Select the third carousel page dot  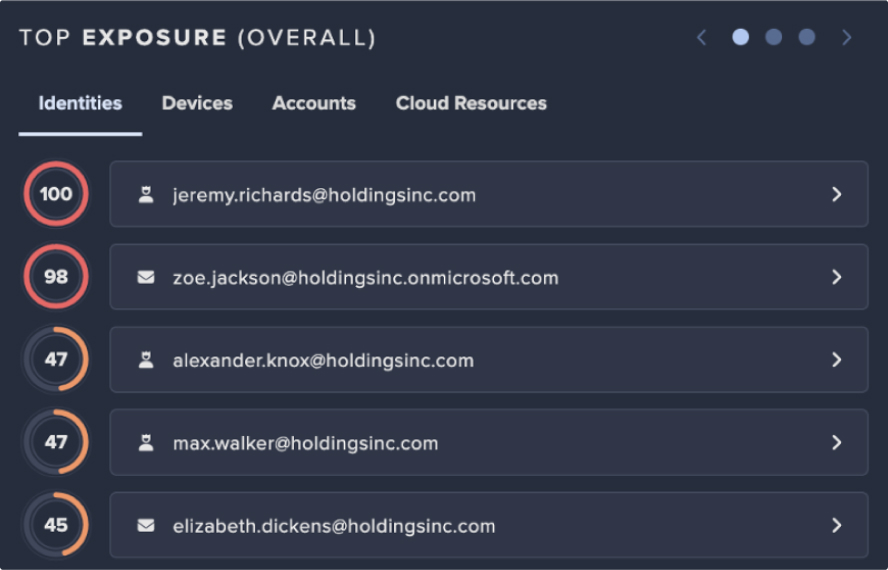(x=806, y=38)
